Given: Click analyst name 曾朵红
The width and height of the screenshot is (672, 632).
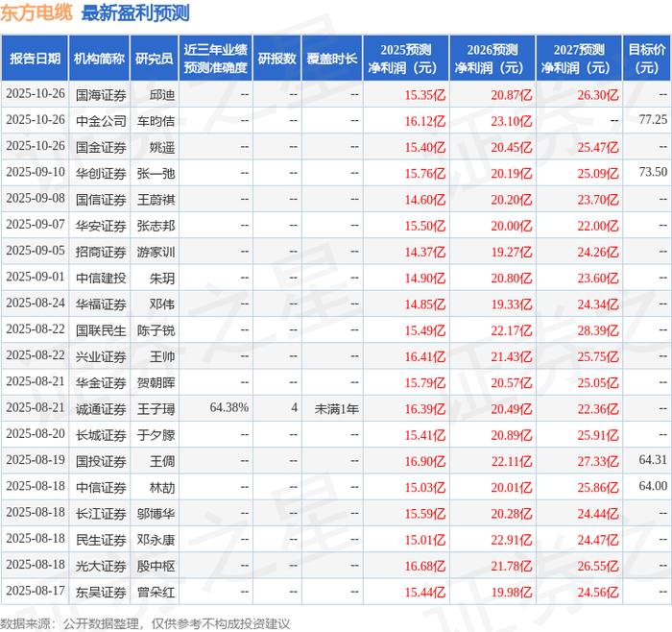Looking at the screenshot, I should pyautogui.click(x=156, y=592).
